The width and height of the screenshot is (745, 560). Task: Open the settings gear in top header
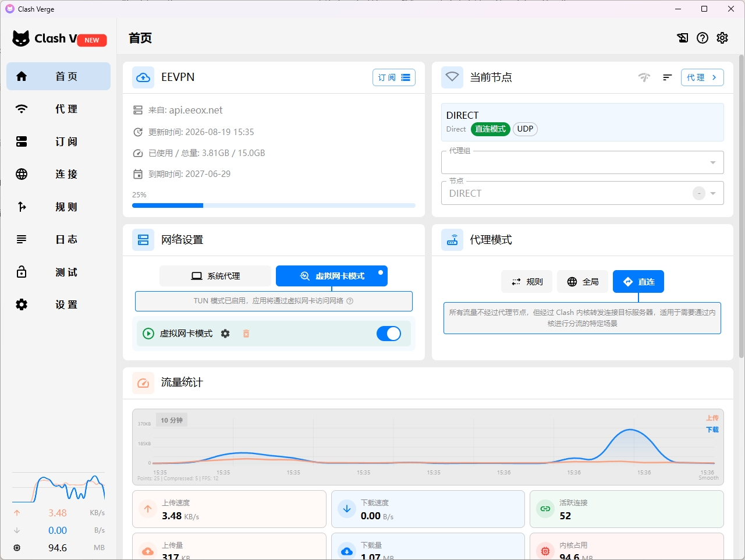click(722, 38)
